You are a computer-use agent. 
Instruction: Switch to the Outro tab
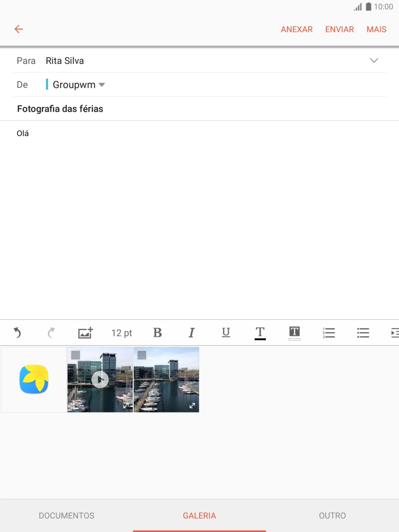pos(332,515)
